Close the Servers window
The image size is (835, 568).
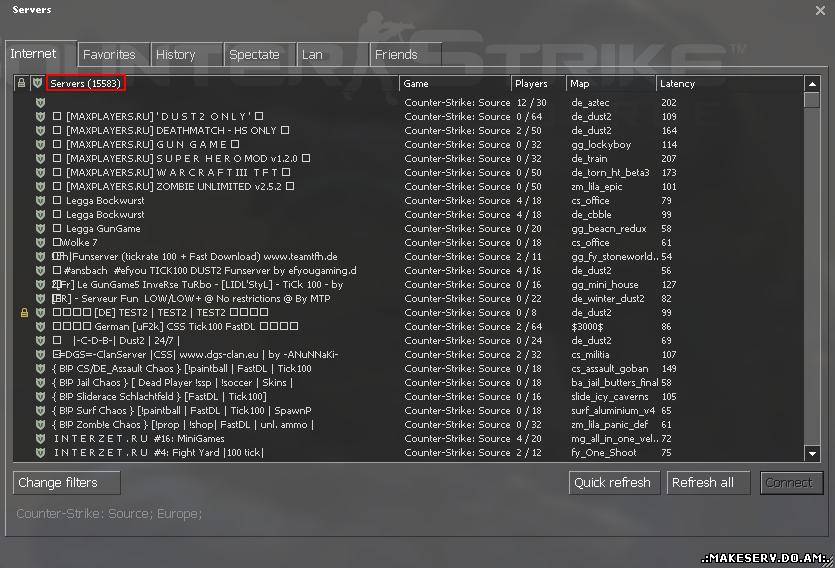[820, 10]
